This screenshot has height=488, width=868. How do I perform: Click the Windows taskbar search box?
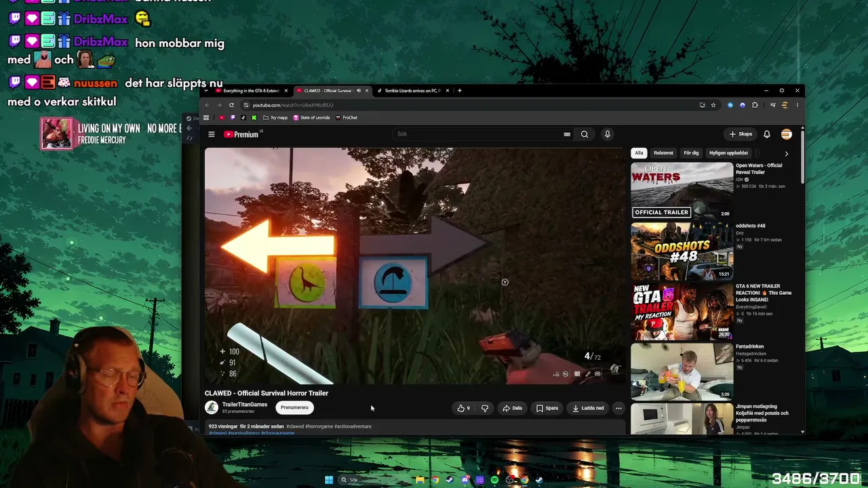[373, 480]
